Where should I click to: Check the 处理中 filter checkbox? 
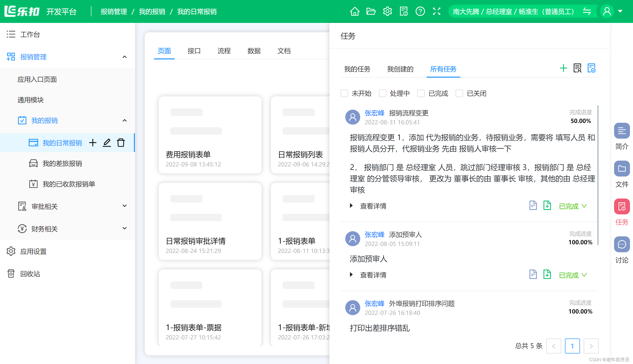[x=383, y=93]
